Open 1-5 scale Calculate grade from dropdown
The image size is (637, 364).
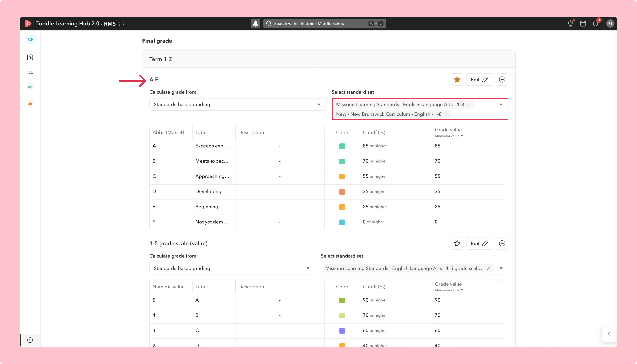point(232,268)
